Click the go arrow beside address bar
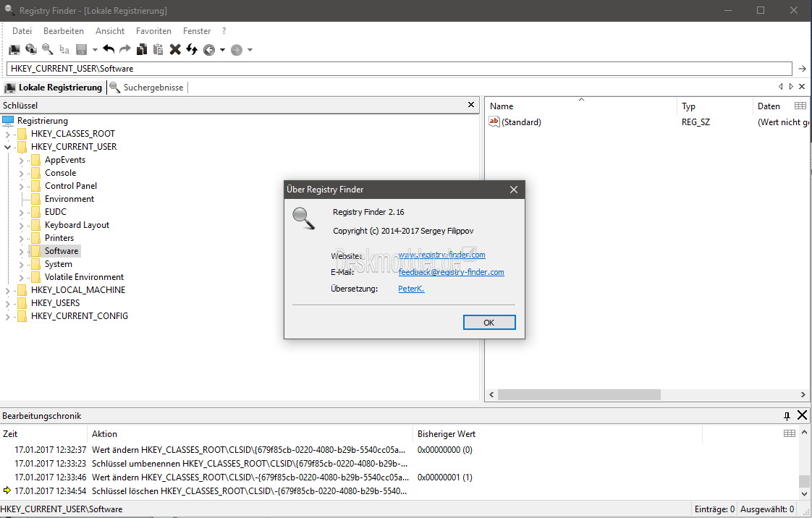Screen dimensions: 812x518 (802, 69)
